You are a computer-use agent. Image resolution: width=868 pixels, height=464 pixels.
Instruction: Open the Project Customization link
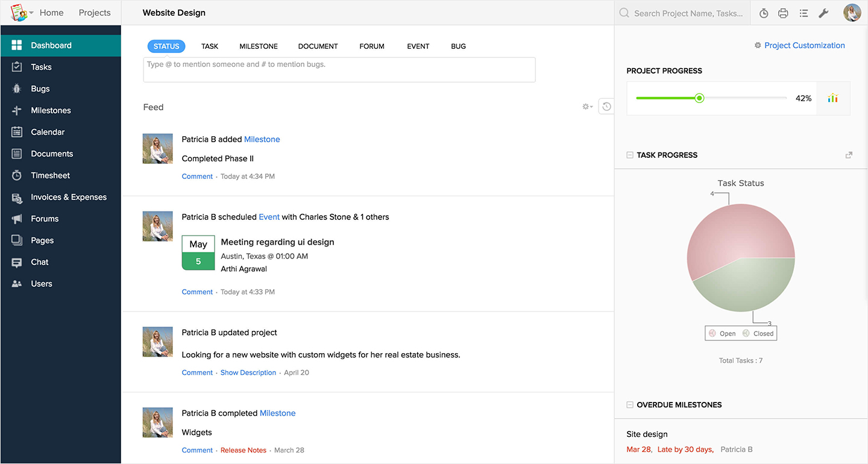coord(804,45)
